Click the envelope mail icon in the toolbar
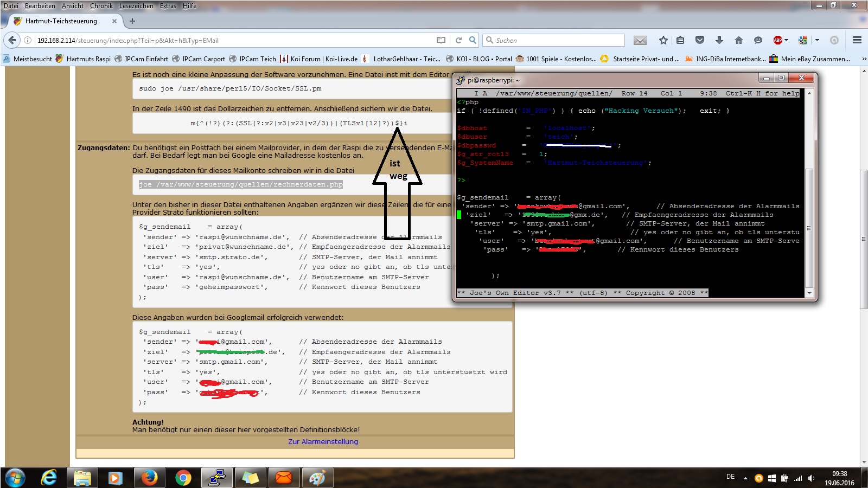This screenshot has width=868, height=488. tap(640, 40)
